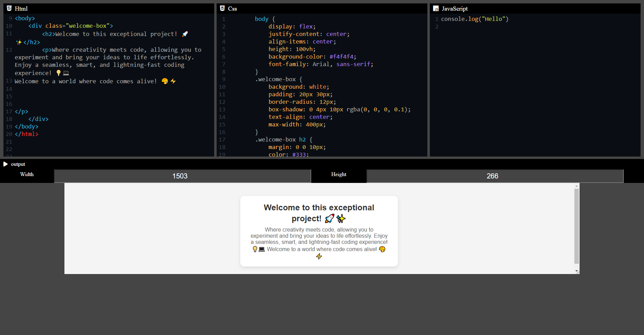644x335 pixels.
Task: Click the box-shadow rgba line
Action: click(339, 109)
